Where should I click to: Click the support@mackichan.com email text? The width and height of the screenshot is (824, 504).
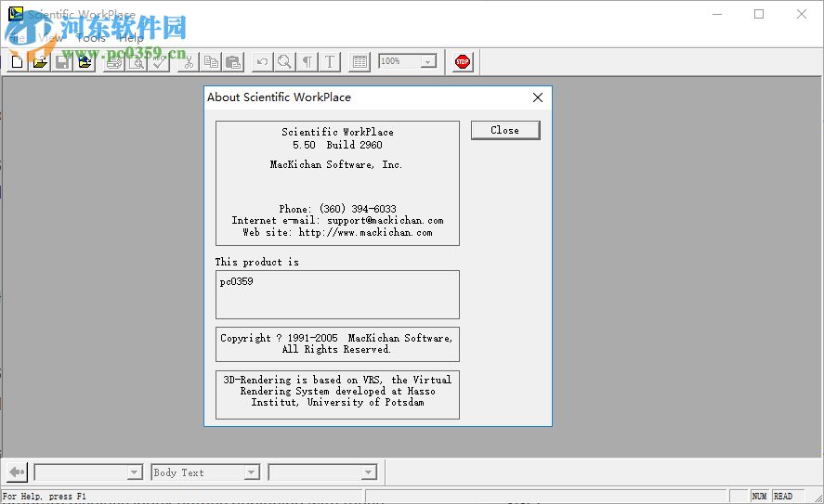pyautogui.click(x=386, y=221)
